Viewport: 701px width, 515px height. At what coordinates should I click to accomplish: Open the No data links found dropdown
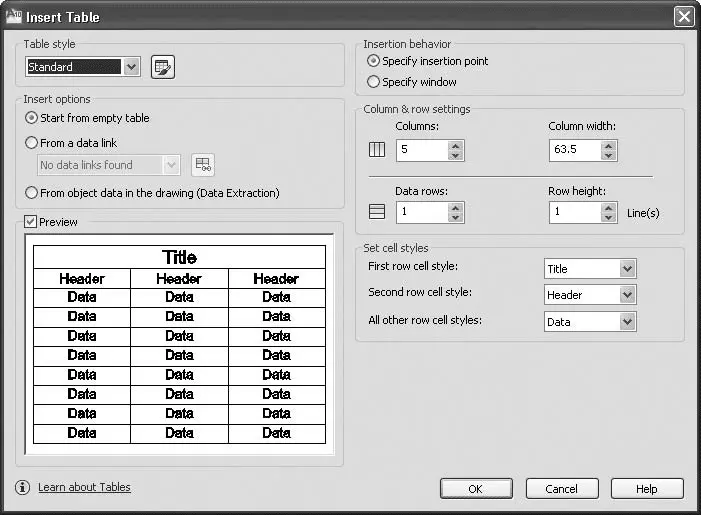[171, 165]
